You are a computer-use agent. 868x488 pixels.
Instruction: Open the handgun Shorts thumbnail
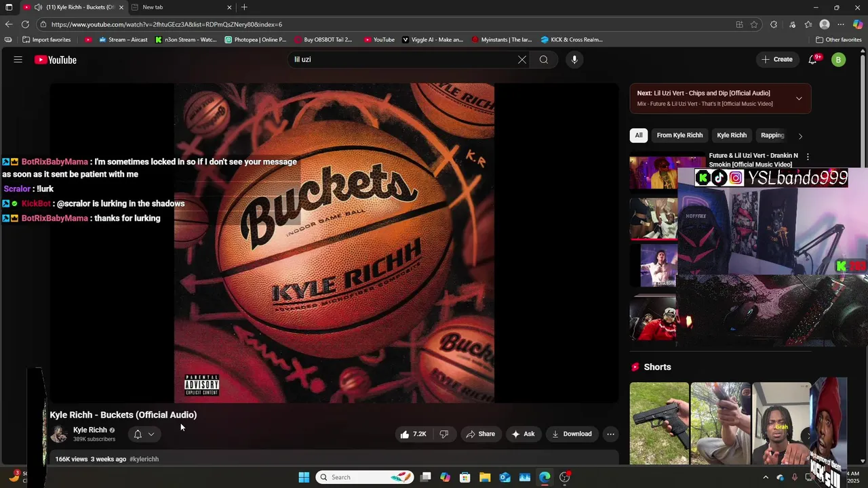point(659,424)
